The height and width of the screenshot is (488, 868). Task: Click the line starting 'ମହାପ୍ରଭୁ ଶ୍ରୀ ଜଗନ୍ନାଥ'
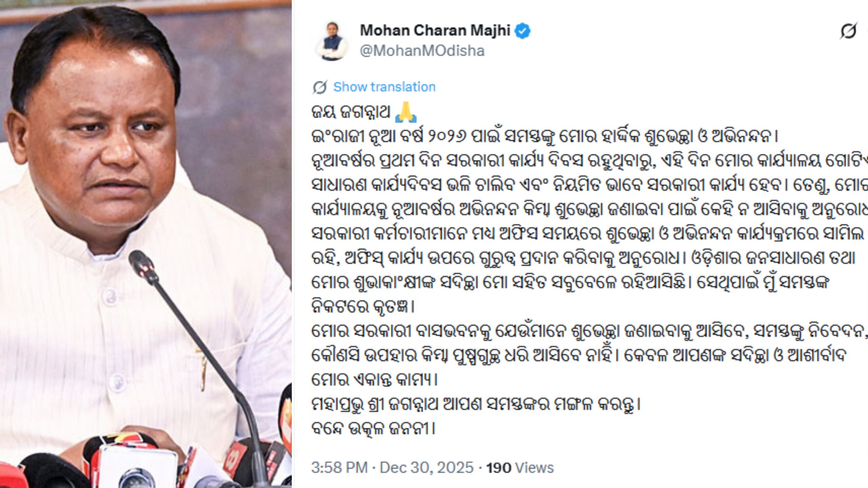tap(476, 405)
